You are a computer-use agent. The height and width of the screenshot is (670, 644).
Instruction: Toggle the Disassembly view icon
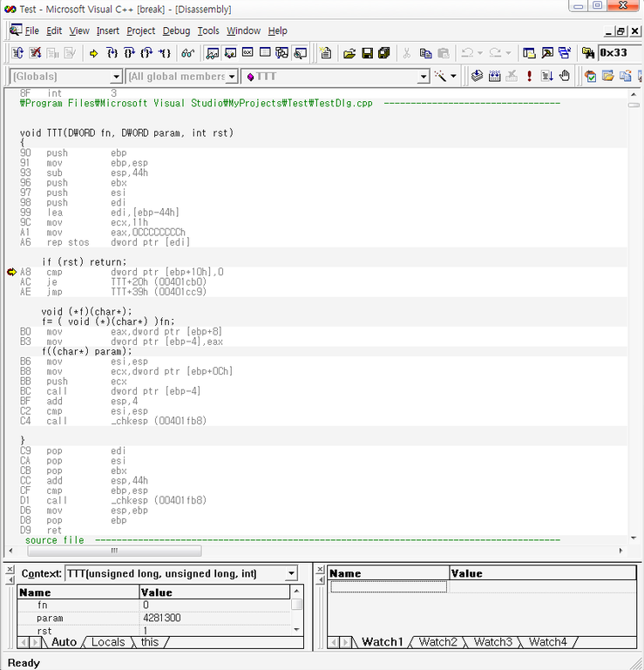[x=301, y=53]
